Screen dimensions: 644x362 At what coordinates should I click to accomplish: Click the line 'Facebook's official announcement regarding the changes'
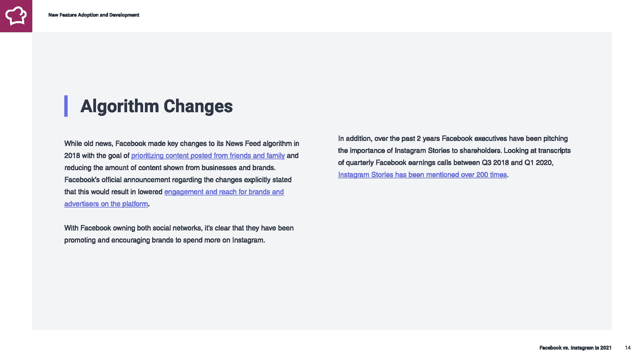[178, 180]
